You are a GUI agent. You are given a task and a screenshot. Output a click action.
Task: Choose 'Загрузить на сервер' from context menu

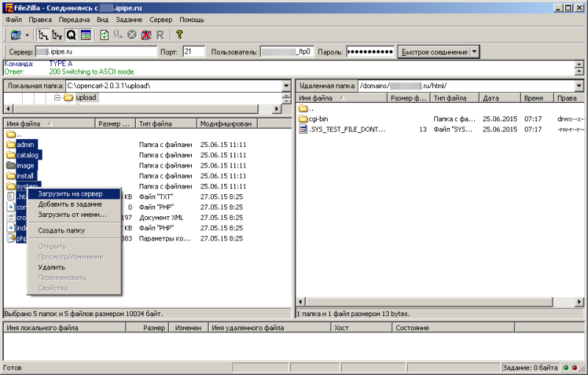click(x=70, y=194)
